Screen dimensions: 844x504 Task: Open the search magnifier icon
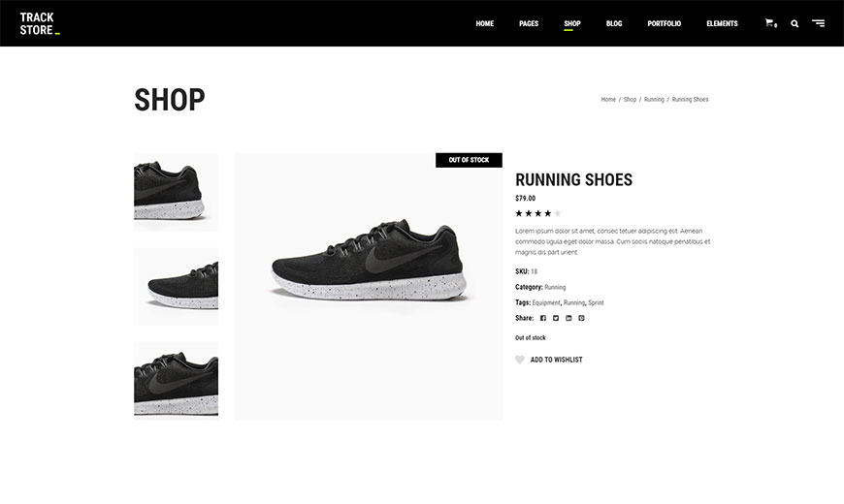pos(795,23)
